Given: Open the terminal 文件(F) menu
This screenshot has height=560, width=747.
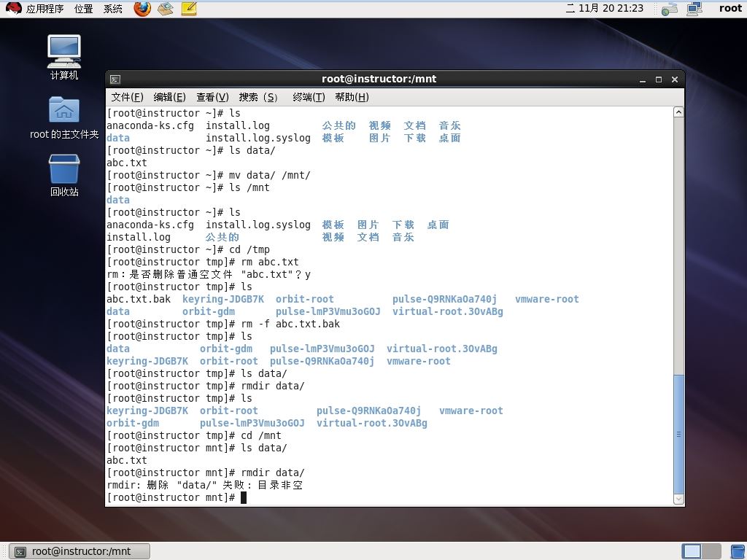Looking at the screenshot, I should coord(127,97).
